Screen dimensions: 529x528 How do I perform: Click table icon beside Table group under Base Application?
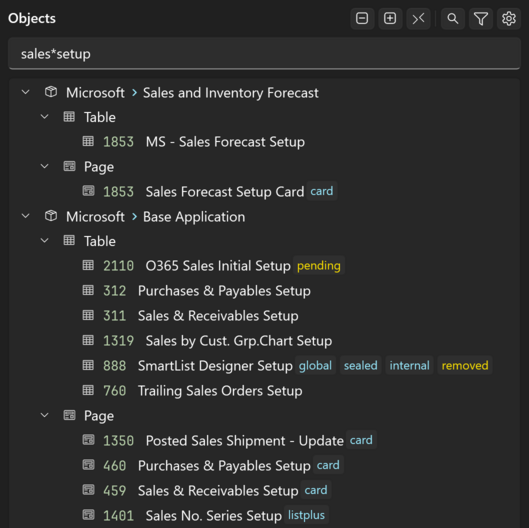point(69,241)
